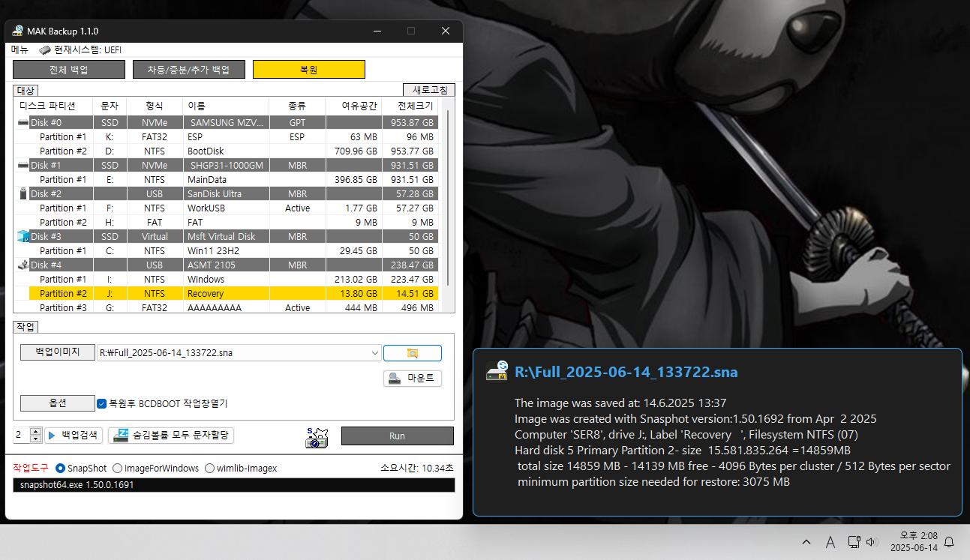Click the 작업 section tab
The width and height of the screenshot is (970, 560).
[x=26, y=328]
